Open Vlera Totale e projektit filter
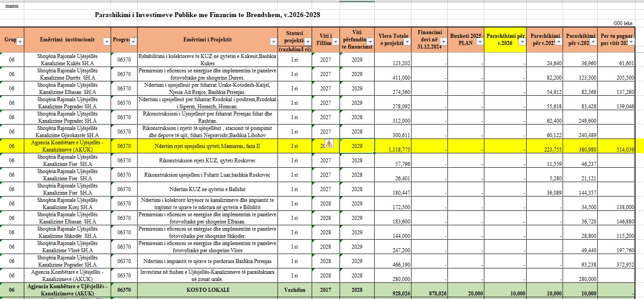The image size is (644, 299). [x=408, y=41]
